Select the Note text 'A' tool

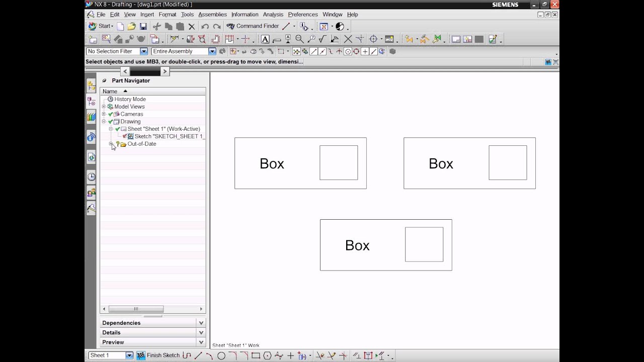(x=265, y=39)
